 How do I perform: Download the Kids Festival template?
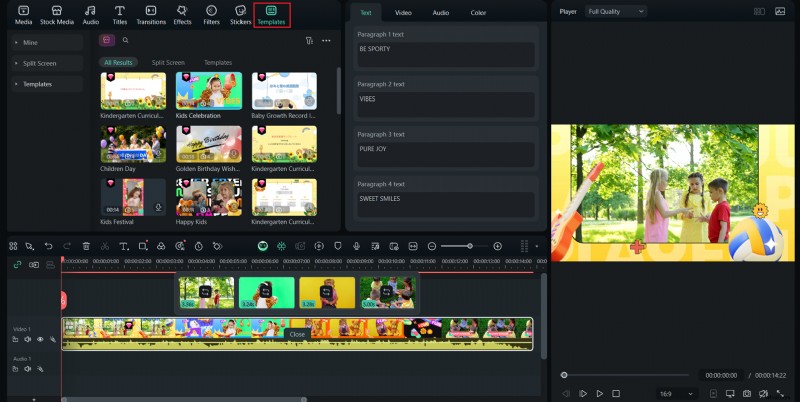pos(158,208)
